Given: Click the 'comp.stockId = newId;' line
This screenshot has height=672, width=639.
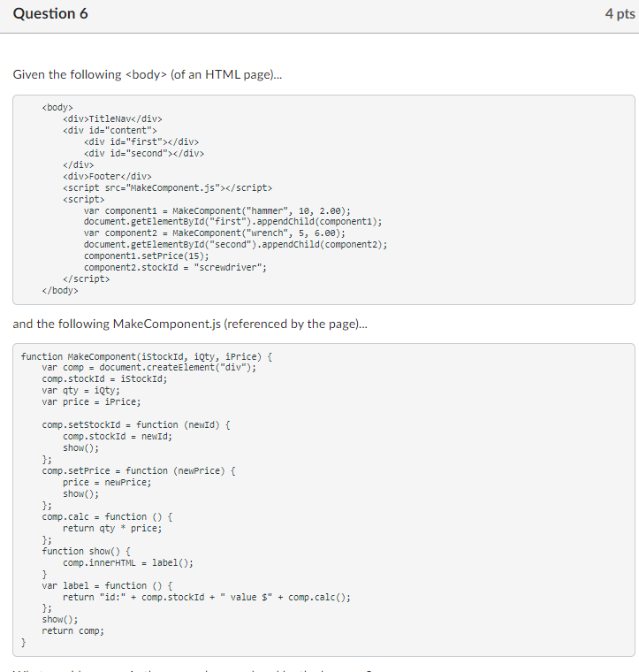Looking at the screenshot, I should 118,436.
